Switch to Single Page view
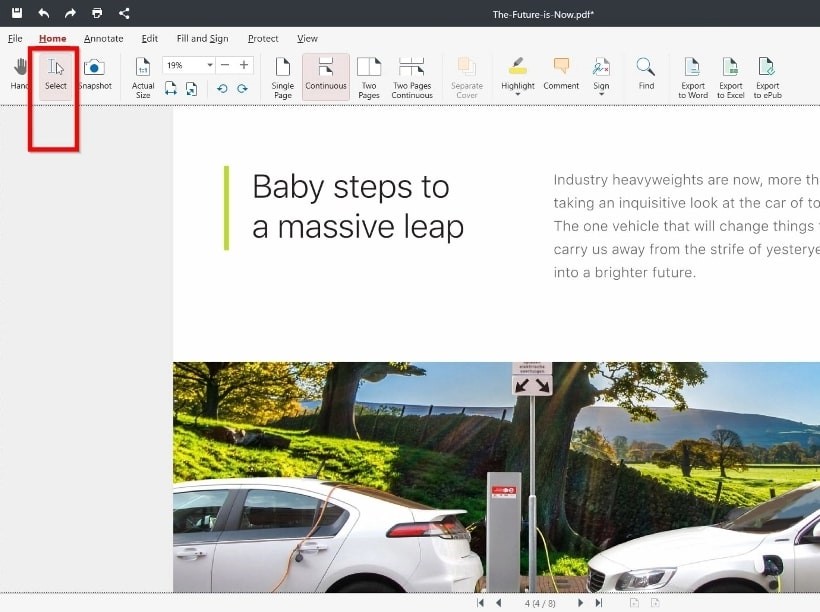This screenshot has height=612, width=820. click(283, 77)
